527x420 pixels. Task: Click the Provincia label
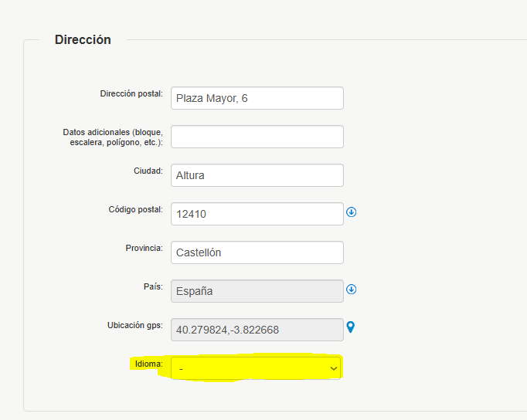tap(144, 248)
